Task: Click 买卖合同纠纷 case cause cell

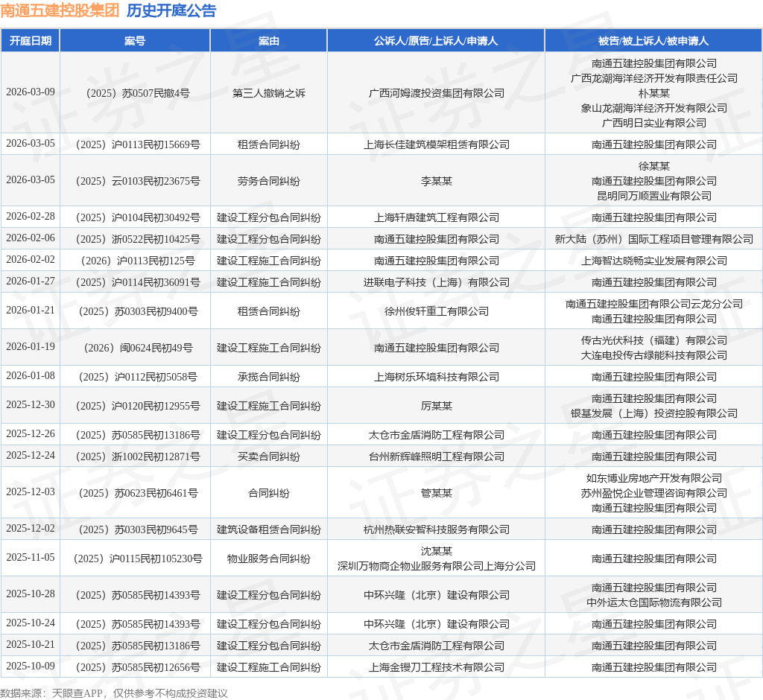Action: pos(268,456)
